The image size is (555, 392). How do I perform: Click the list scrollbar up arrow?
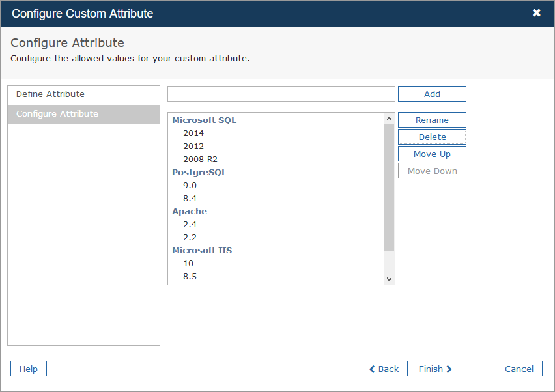[x=389, y=119]
